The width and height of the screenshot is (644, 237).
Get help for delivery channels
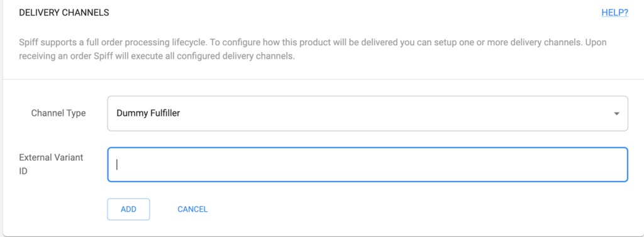click(614, 13)
